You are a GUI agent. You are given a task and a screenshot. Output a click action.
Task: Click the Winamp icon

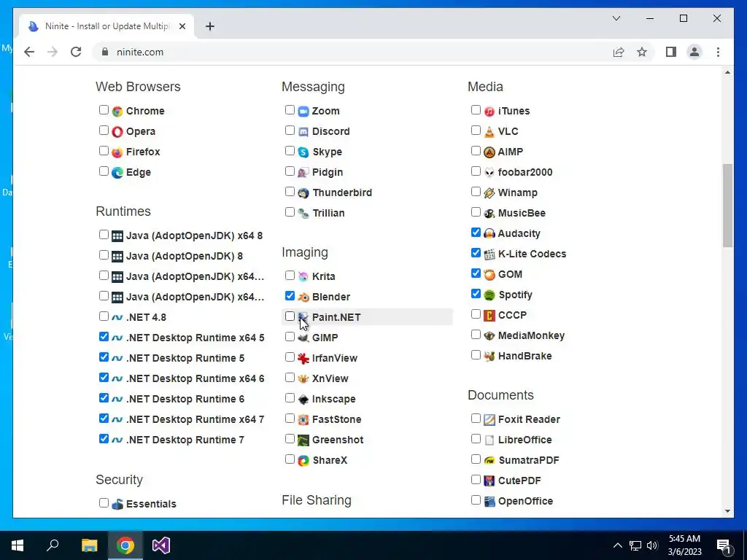coord(489,193)
